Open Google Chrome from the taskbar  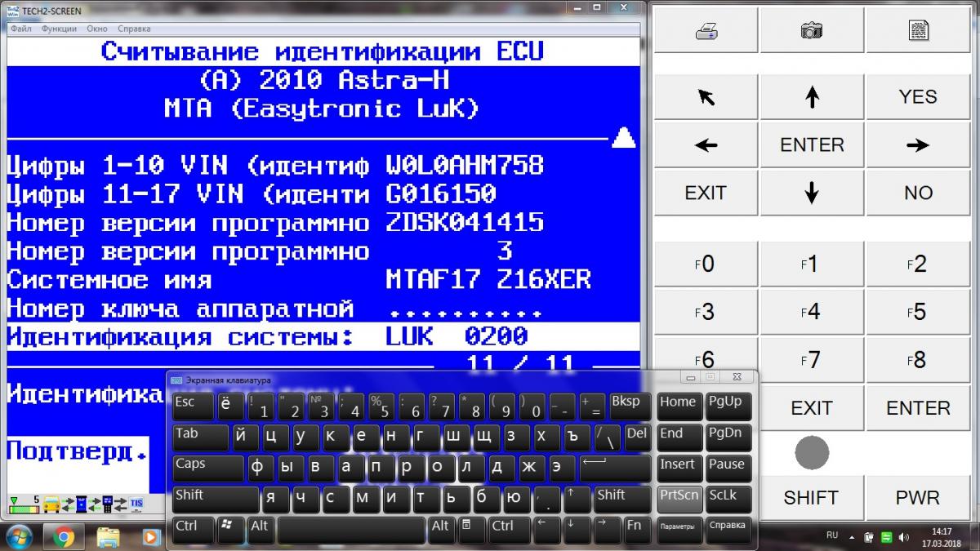click(x=63, y=536)
